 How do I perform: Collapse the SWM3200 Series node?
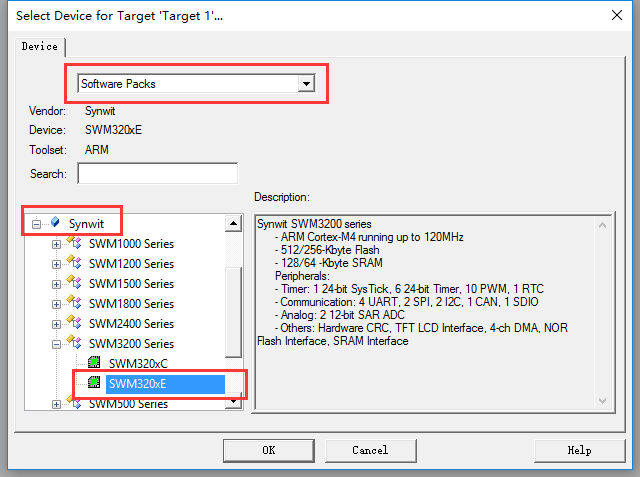(56, 344)
